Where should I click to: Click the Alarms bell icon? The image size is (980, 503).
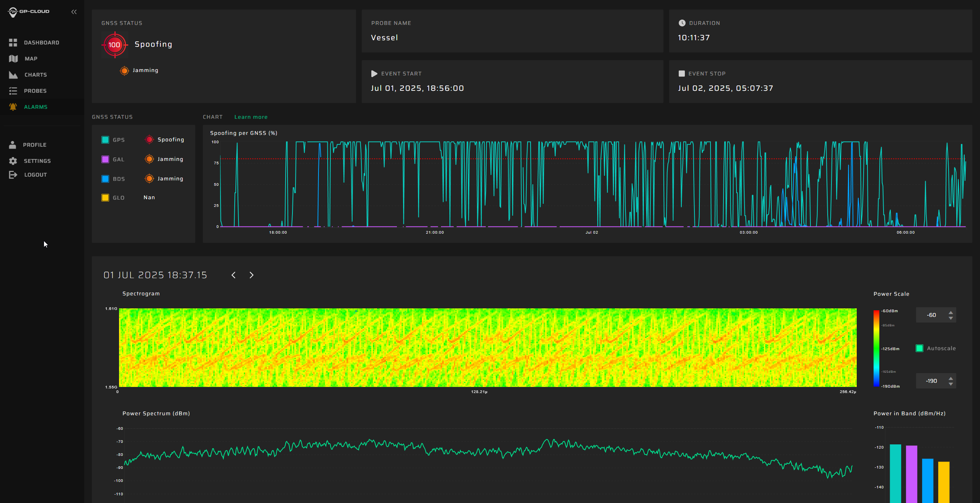click(13, 107)
